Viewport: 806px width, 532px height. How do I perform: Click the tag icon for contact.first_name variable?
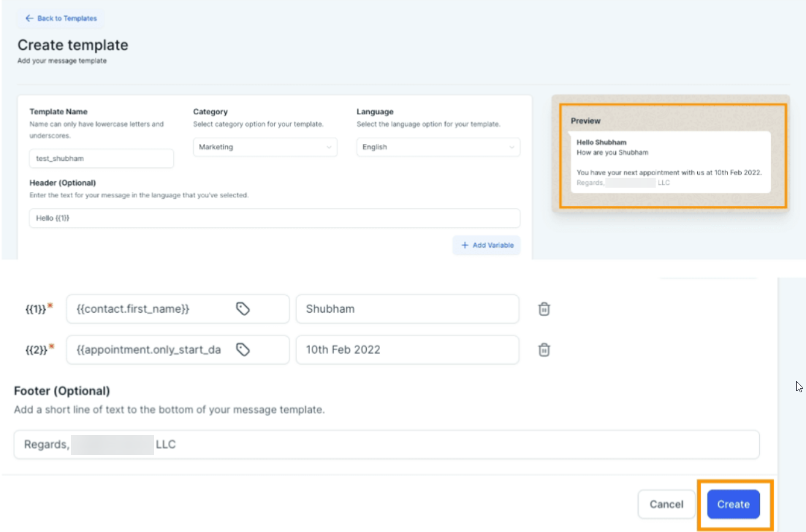[x=243, y=309]
